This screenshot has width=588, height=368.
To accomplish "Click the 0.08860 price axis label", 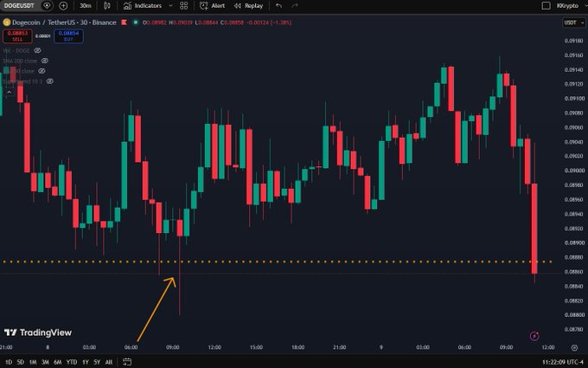I will tap(574, 272).
